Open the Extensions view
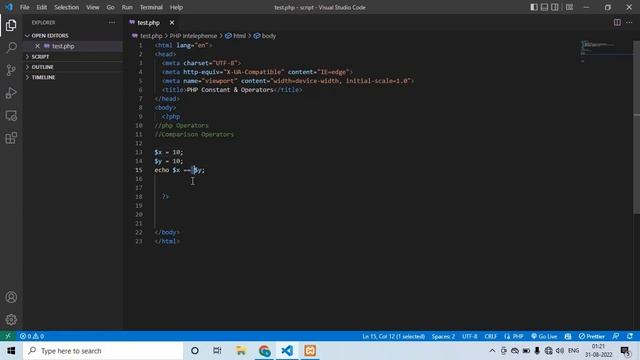Image resolution: width=640 pixels, height=360 pixels. coord(11,138)
